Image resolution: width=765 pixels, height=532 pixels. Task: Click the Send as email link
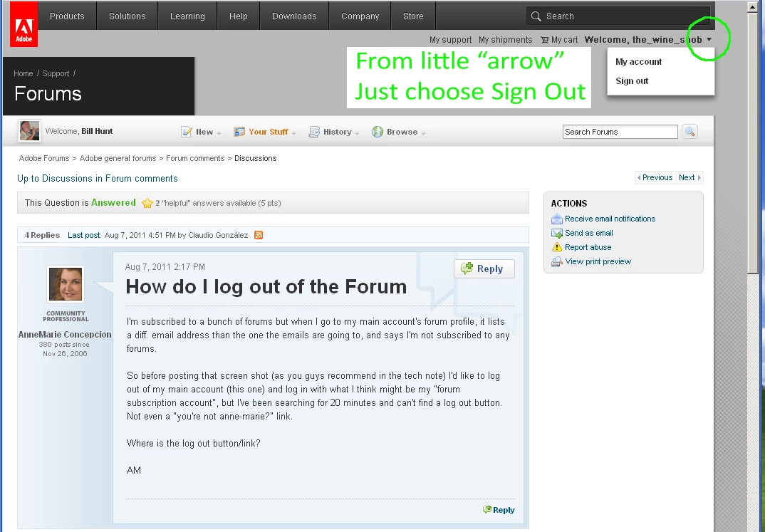coord(589,233)
